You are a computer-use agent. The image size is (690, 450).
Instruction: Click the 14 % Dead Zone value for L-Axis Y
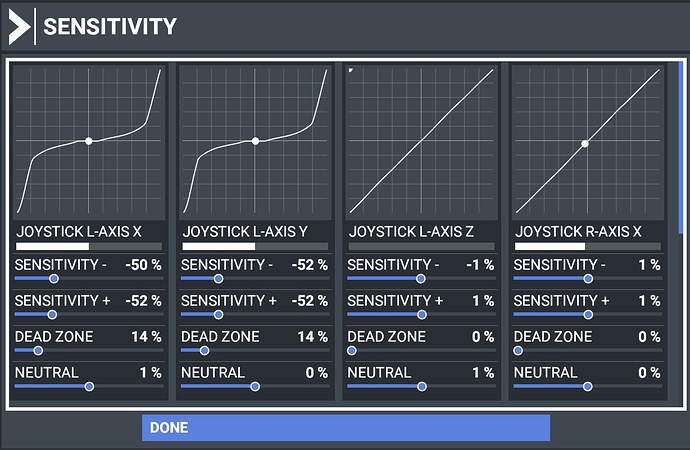click(312, 337)
